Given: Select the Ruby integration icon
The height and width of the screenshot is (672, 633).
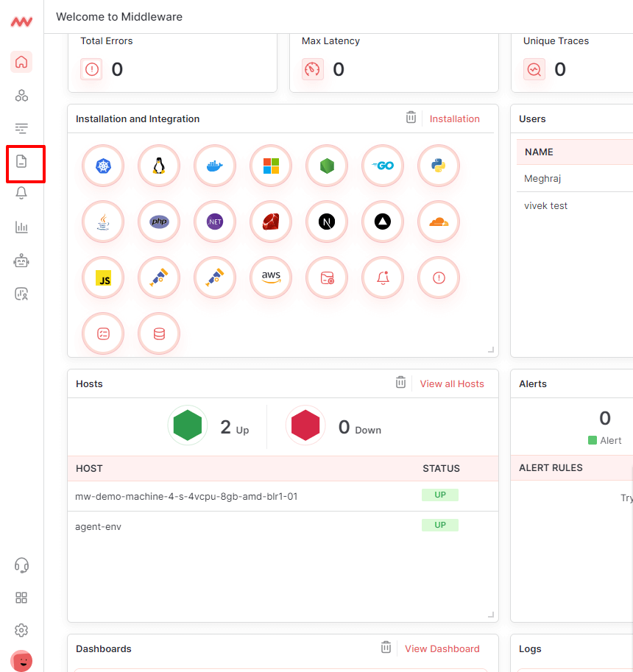Looking at the screenshot, I should point(271,222).
